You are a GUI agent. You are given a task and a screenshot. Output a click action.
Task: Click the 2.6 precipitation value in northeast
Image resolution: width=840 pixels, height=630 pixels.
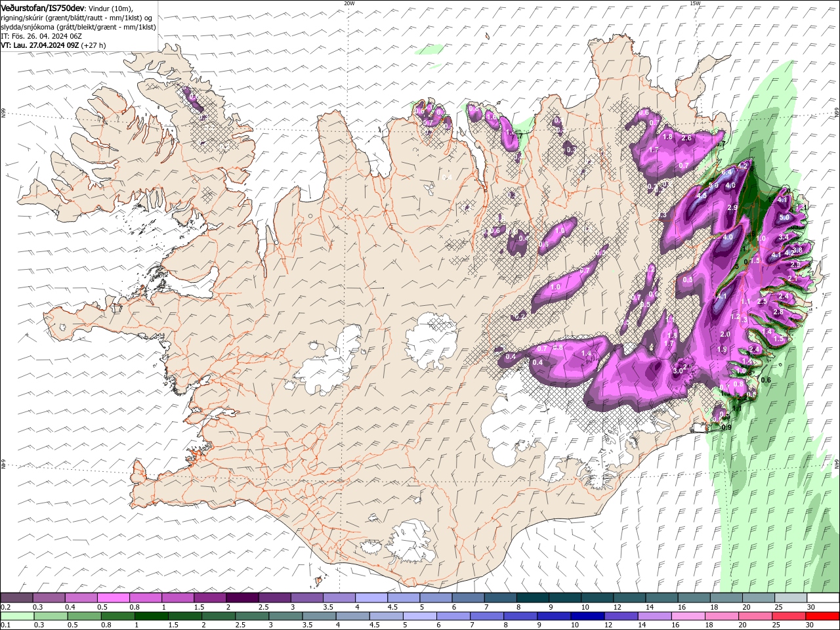pyautogui.click(x=687, y=138)
